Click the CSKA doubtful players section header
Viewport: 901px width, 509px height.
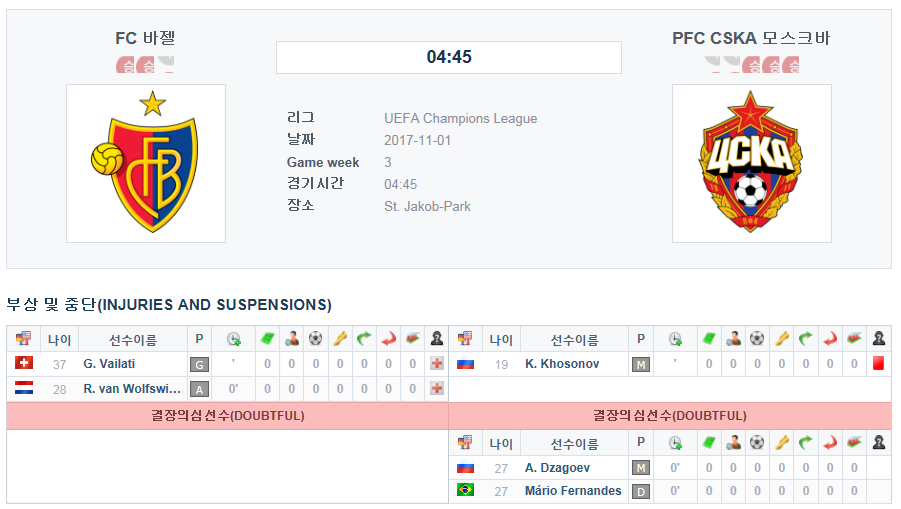670,415
